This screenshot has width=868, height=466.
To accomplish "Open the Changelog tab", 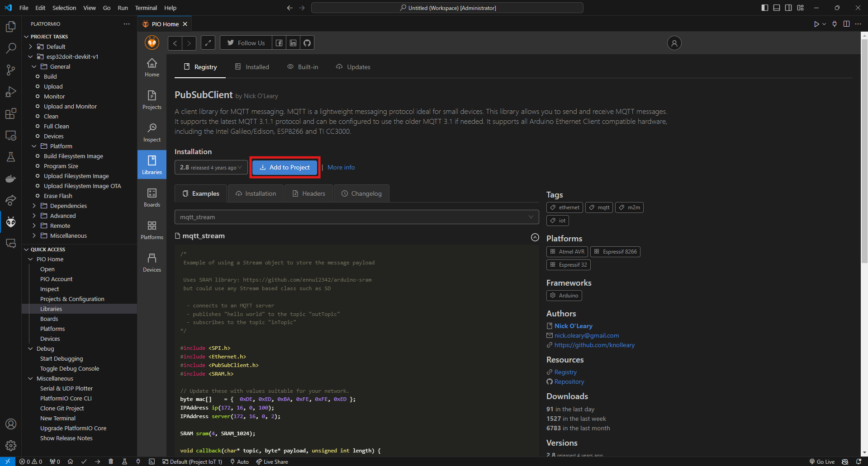I will tap(361, 193).
